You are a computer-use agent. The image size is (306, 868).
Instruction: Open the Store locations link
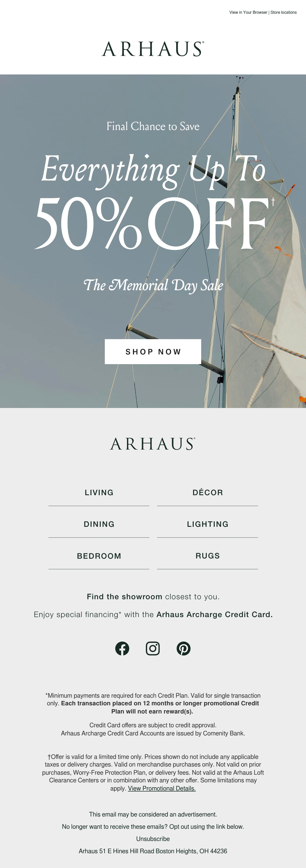283,12
